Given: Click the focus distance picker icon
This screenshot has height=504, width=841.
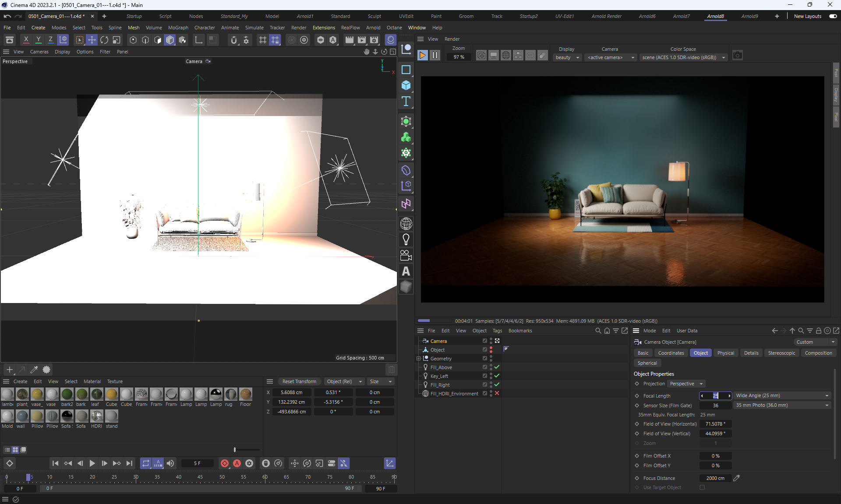Looking at the screenshot, I should pos(737,478).
